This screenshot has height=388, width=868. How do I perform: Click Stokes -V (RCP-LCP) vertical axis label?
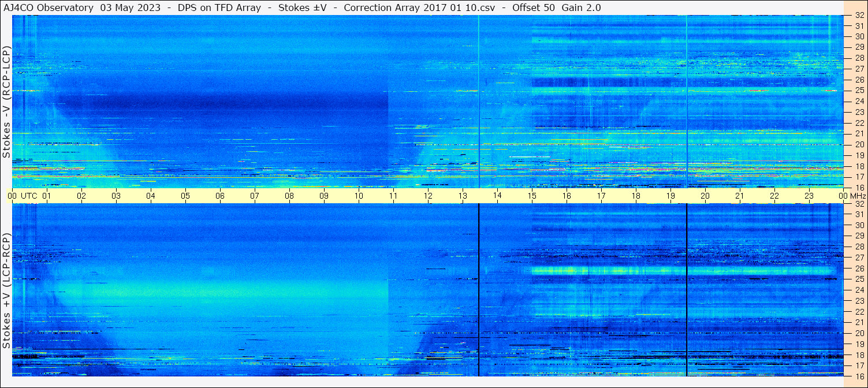tap(7, 102)
